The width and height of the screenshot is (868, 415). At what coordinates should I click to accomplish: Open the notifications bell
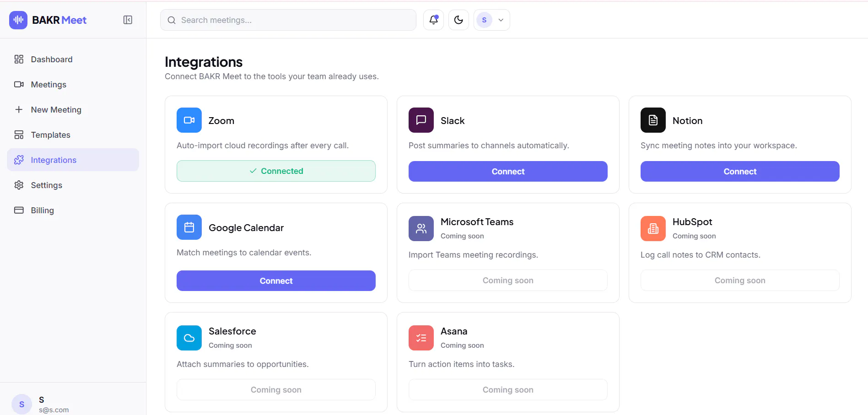(433, 20)
